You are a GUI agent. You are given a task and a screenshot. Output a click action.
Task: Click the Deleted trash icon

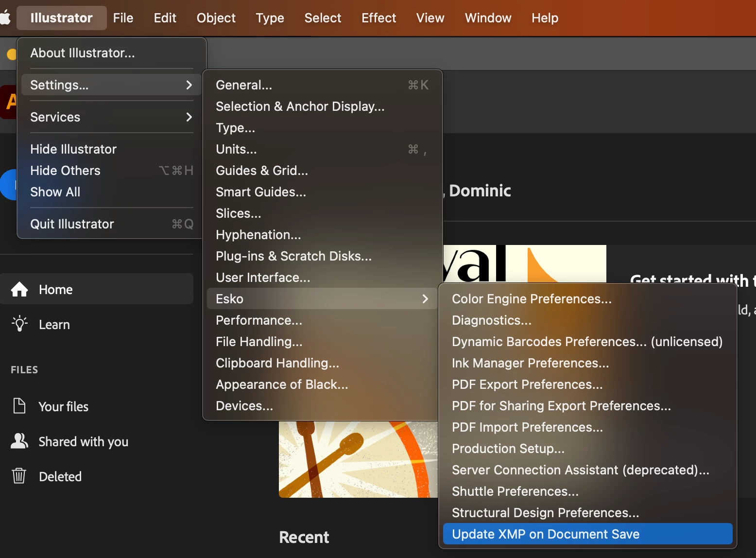pyautogui.click(x=19, y=475)
